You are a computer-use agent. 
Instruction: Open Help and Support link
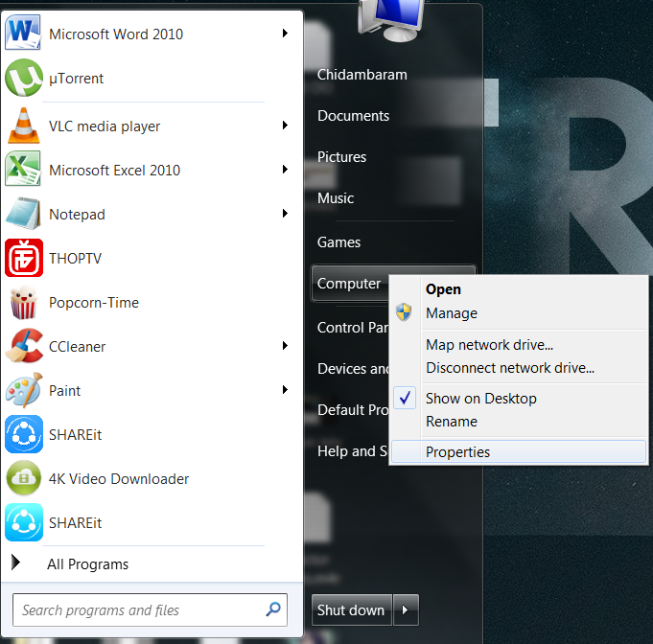pos(352,451)
